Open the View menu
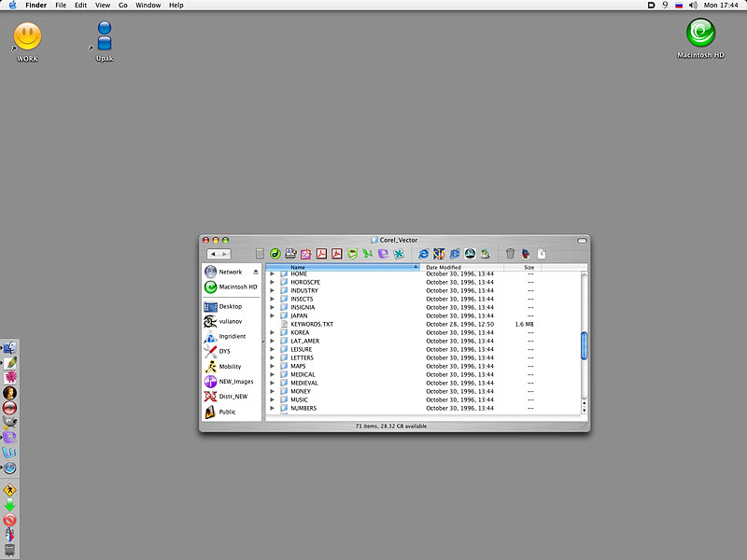 [103, 6]
